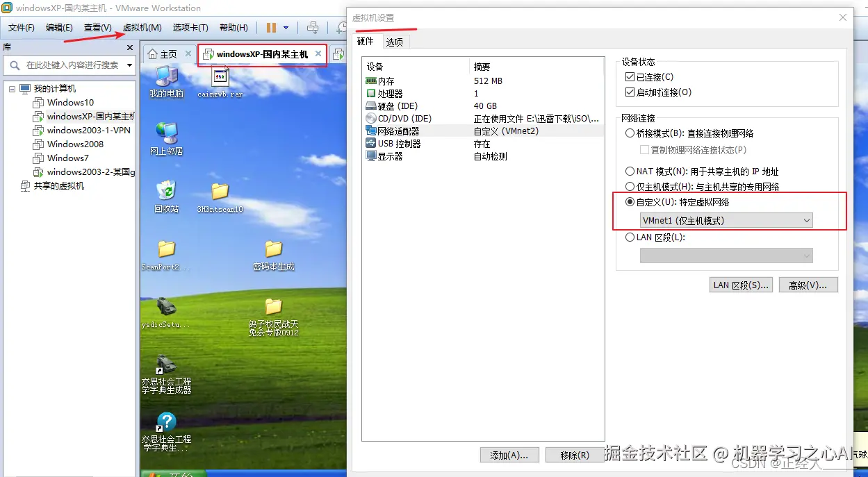
Task: Select the 处理器 device row
Action: [484, 94]
